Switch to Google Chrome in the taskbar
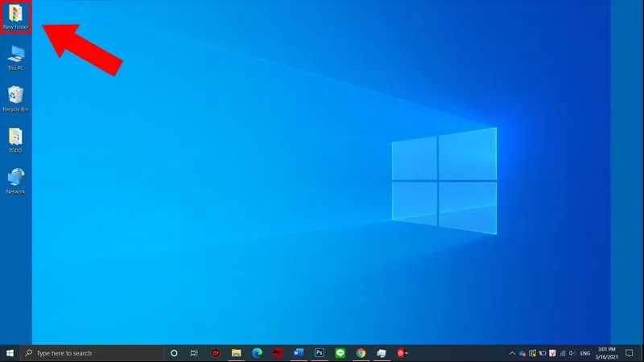 [361, 353]
